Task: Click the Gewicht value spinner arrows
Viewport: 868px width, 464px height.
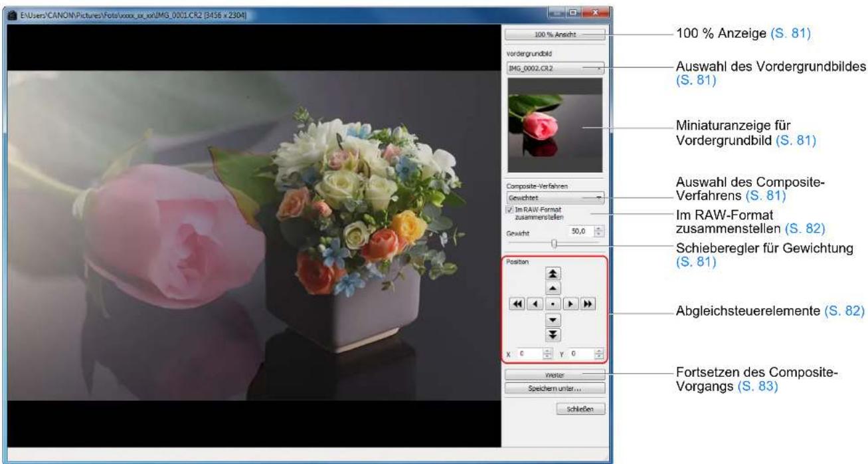Action: coord(600,231)
